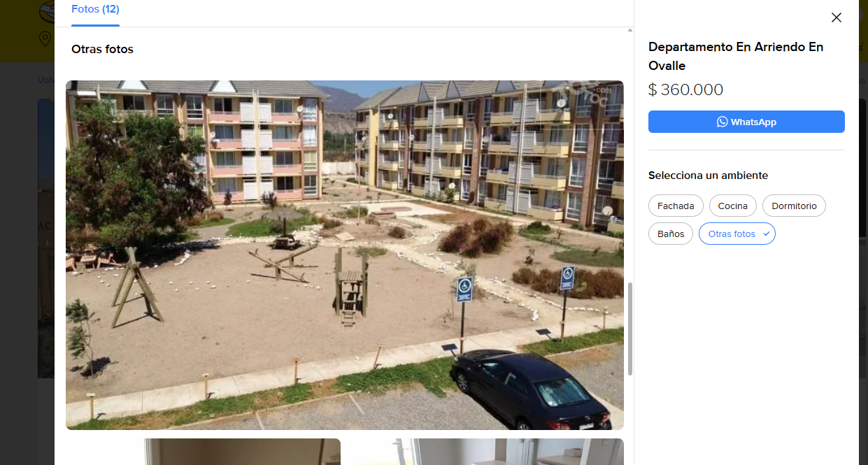Select the Fachada ambiente chip

(x=676, y=206)
